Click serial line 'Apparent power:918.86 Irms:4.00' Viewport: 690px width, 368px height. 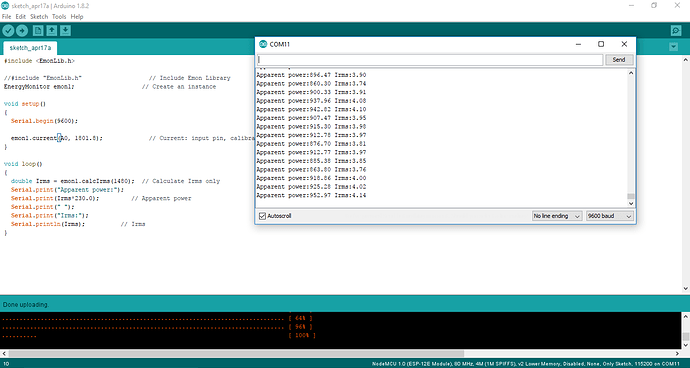311,178
